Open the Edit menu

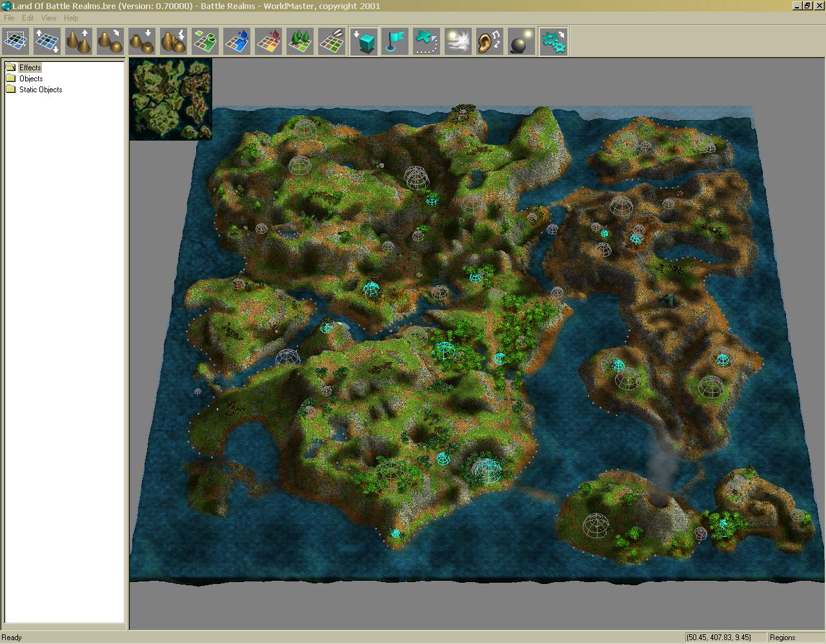click(x=28, y=18)
